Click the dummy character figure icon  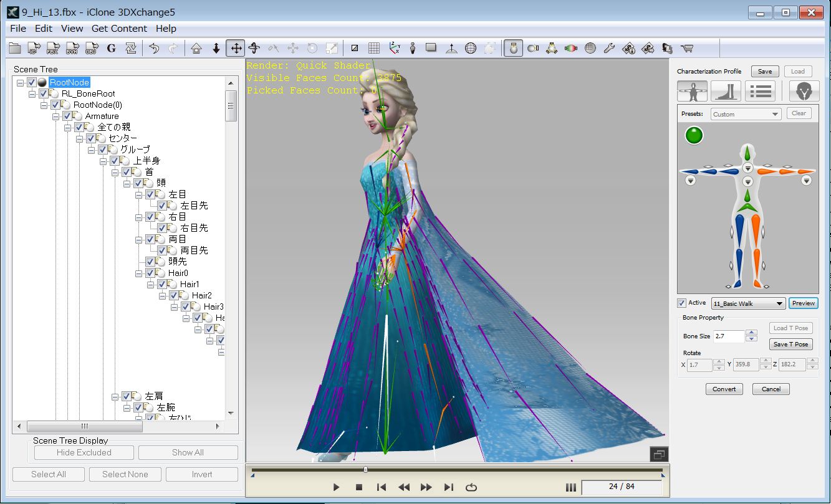tap(412, 48)
